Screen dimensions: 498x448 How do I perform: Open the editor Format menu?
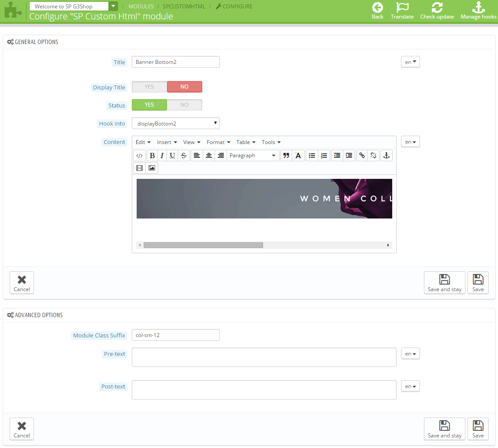[x=218, y=142]
